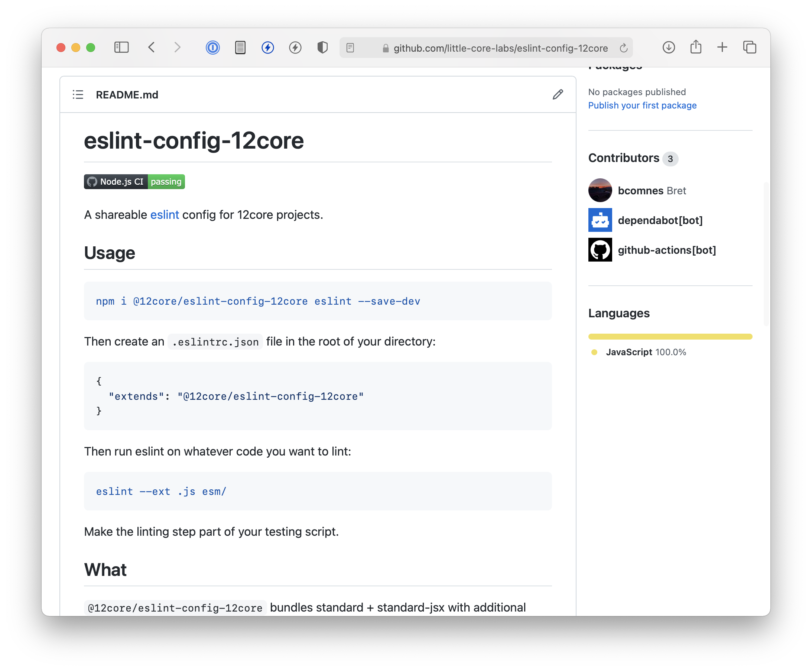Click the eslint --ext .js esm/ command

(x=161, y=492)
